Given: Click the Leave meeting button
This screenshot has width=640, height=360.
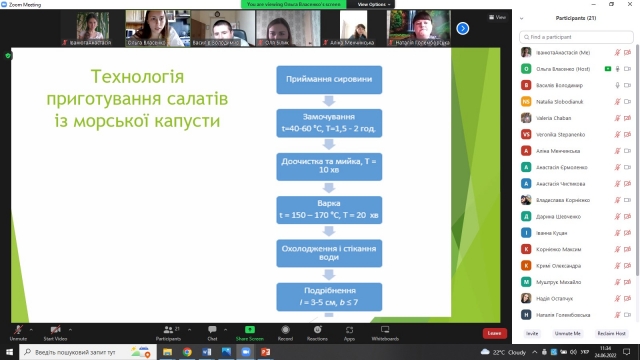Looking at the screenshot, I should pos(494,333).
